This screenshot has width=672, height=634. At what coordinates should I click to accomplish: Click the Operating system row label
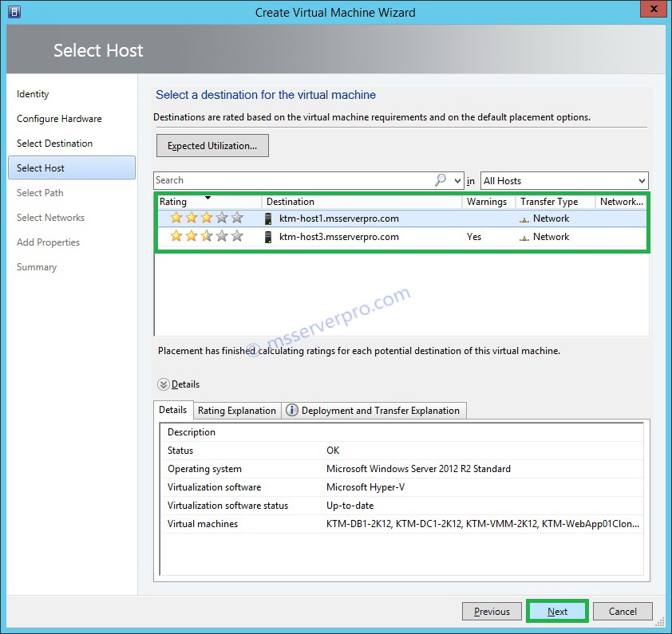tap(204, 469)
